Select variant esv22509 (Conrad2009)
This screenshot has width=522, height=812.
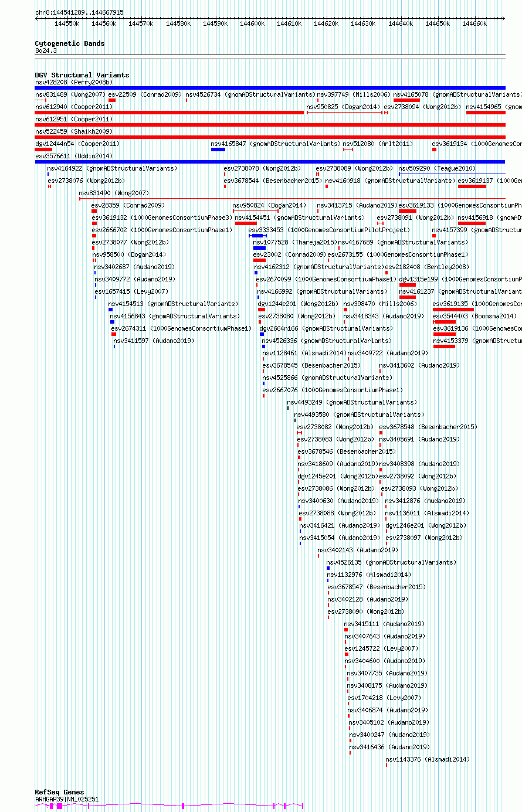point(145,94)
